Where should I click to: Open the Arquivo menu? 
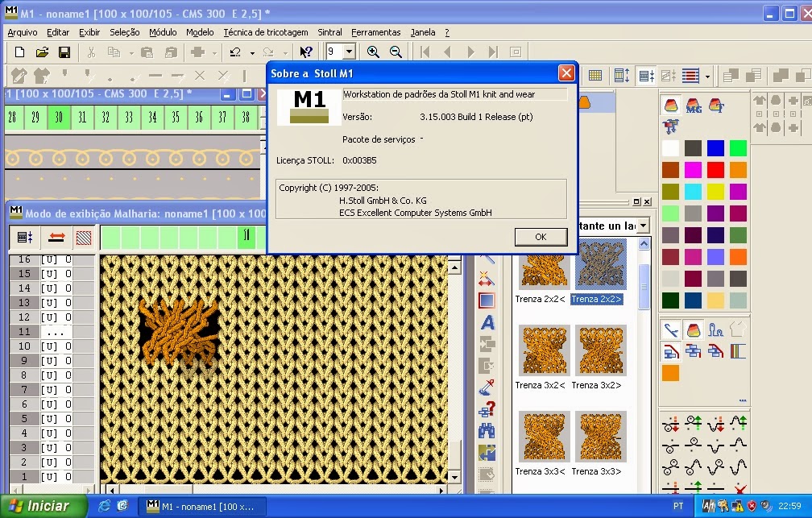click(23, 32)
